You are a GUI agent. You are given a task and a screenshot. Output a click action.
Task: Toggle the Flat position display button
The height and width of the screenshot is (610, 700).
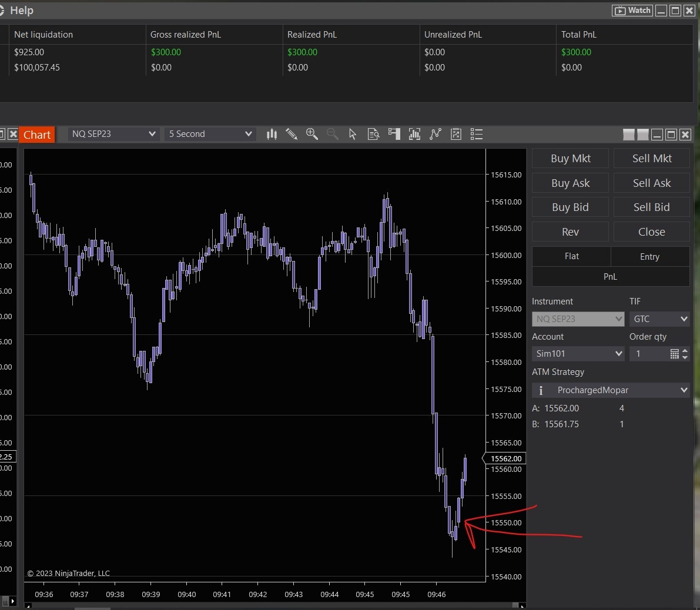click(x=571, y=257)
